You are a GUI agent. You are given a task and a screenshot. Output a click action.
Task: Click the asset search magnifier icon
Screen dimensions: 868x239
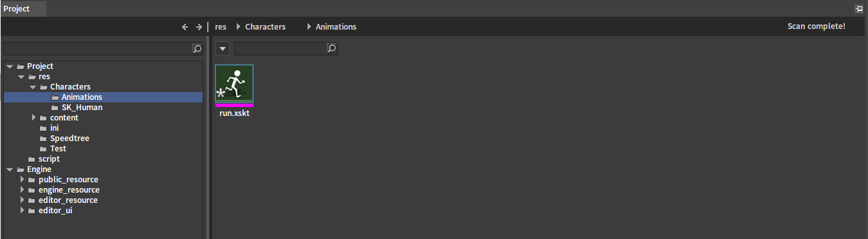[331, 48]
